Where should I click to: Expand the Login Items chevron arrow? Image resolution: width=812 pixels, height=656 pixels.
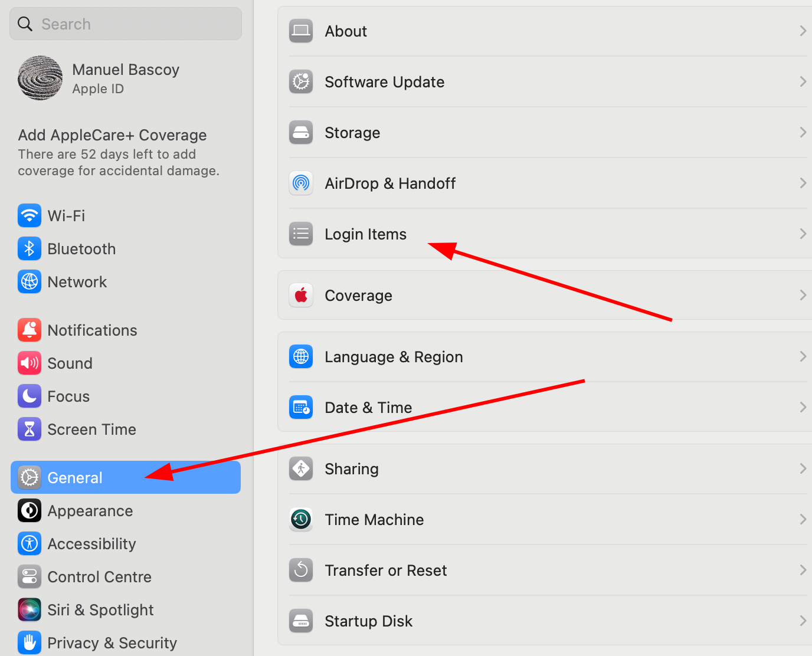coord(803,234)
